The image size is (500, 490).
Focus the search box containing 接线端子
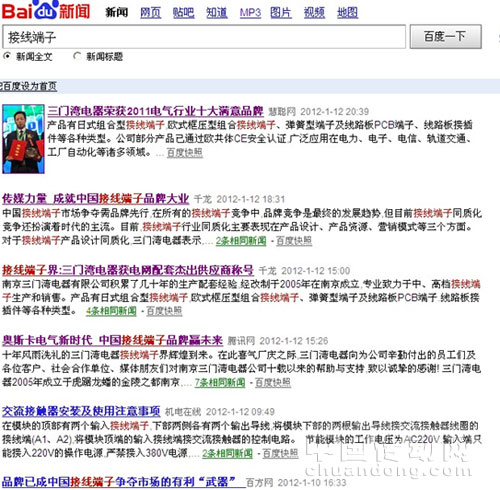click(204, 37)
